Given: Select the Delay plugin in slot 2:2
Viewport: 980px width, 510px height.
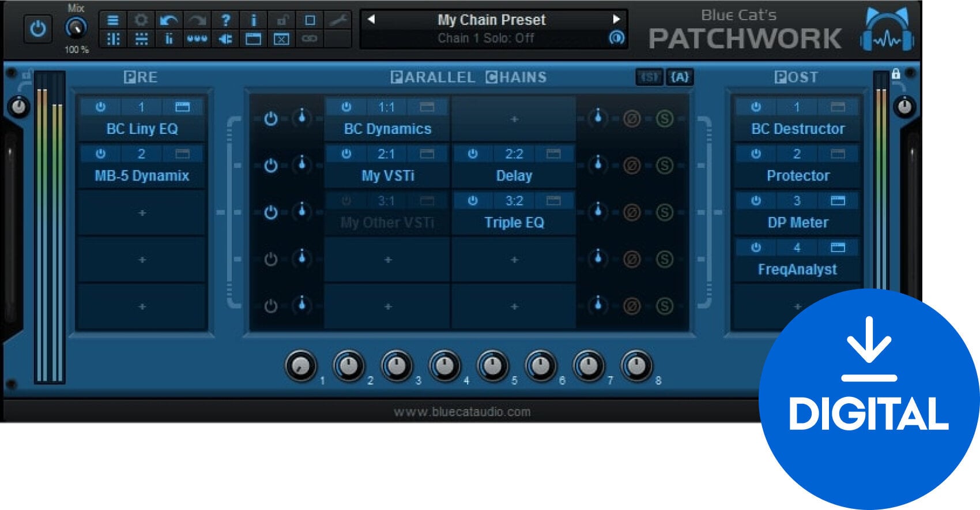Looking at the screenshot, I should pyautogui.click(x=514, y=175).
